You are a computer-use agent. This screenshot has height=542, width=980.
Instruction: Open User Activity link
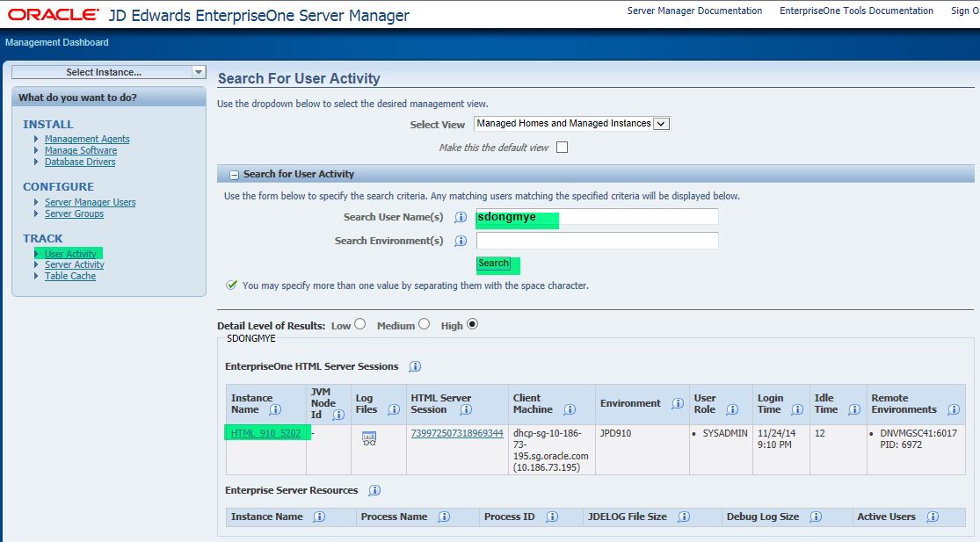70,254
